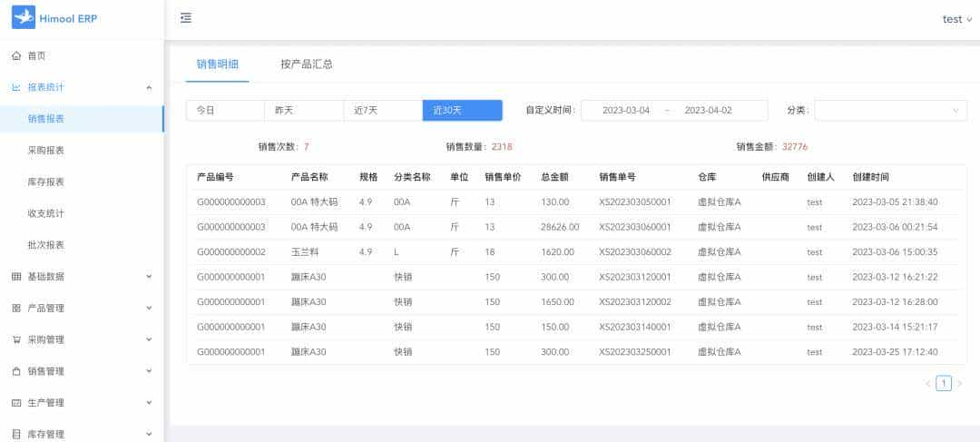
Task: Click the start date 2023-03-04 field
Action: click(625, 111)
